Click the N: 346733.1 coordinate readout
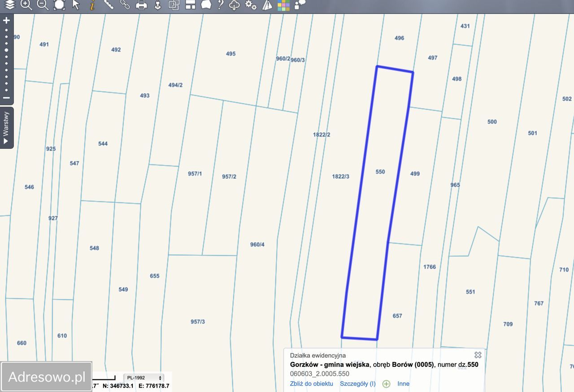The width and height of the screenshot is (574, 392). tap(118, 386)
